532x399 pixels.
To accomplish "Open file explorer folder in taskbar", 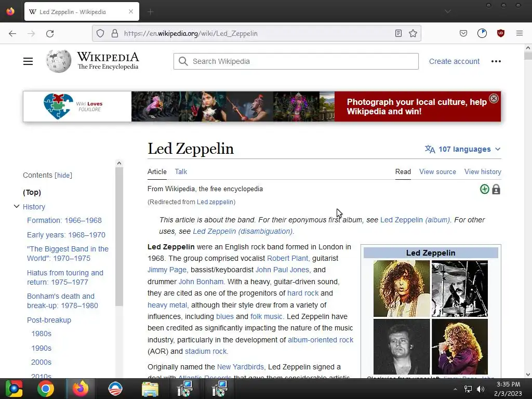I will pos(150,389).
